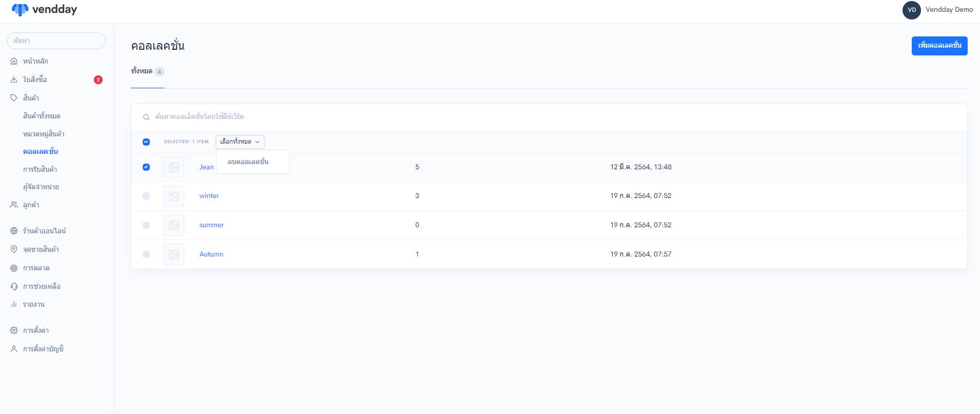Click the winter collection image placeholder
Image resolution: width=980 pixels, height=414 pixels.
pyautogui.click(x=173, y=196)
